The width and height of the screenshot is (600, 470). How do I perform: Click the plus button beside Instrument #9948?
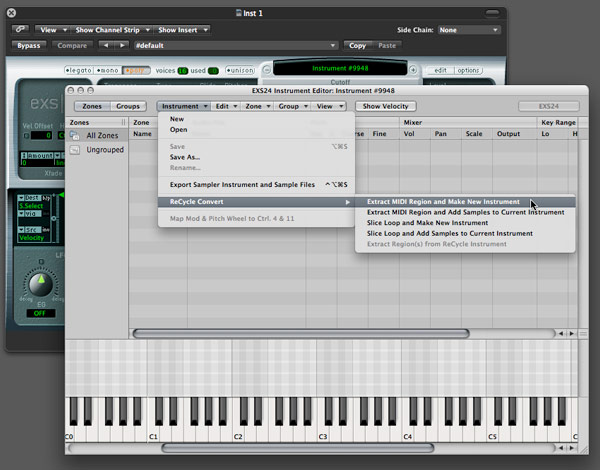[413, 70]
